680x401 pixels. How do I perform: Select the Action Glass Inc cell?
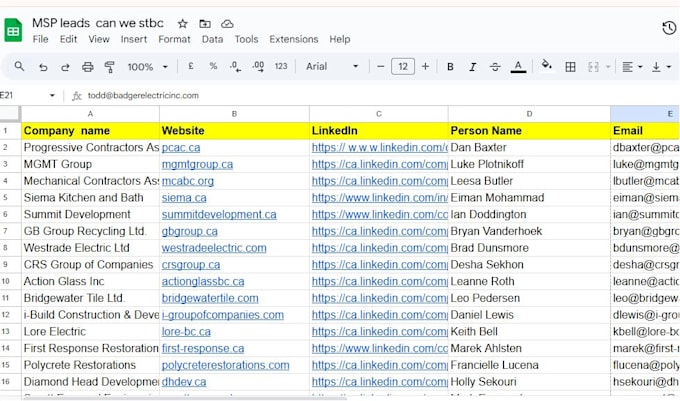[90, 281]
